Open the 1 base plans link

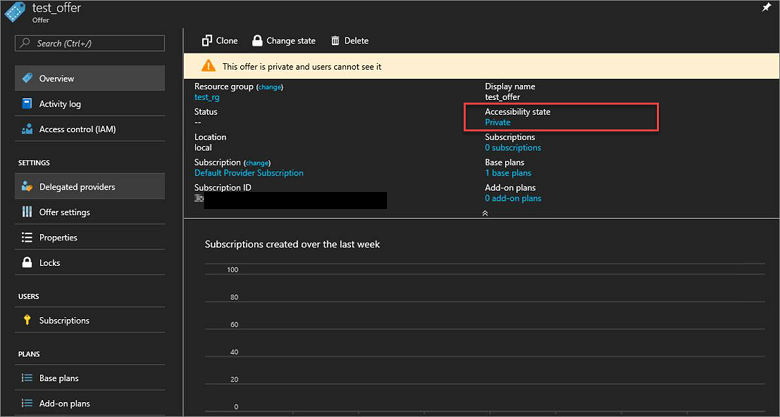[508, 173]
